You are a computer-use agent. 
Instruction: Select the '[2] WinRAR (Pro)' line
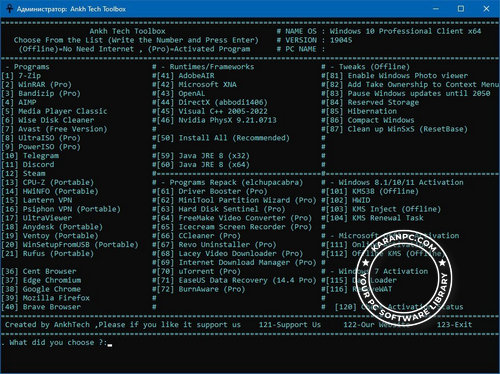click(x=36, y=85)
